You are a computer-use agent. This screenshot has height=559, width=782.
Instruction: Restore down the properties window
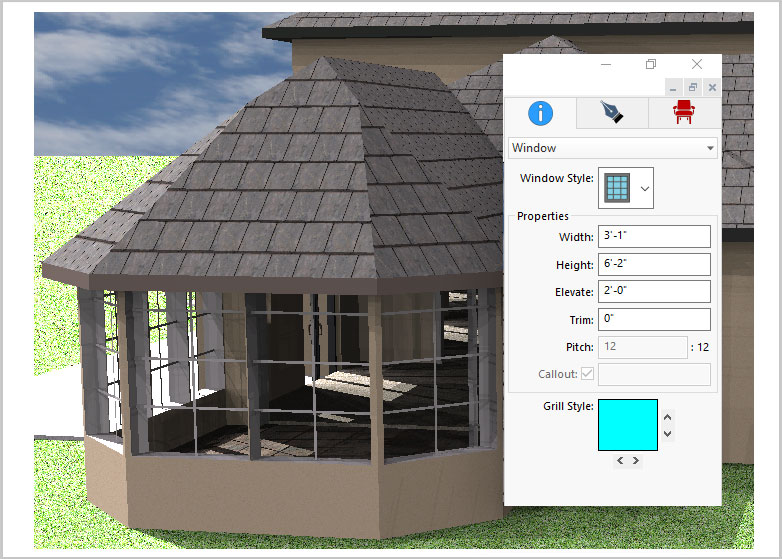pos(651,64)
